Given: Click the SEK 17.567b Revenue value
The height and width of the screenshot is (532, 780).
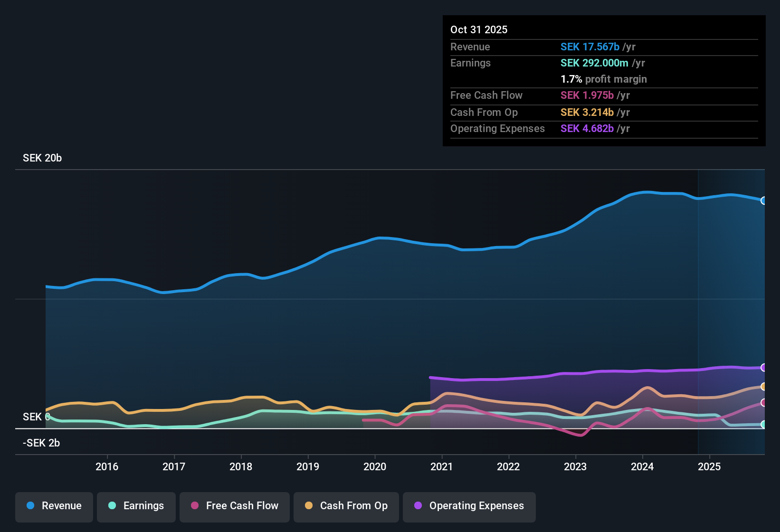Looking at the screenshot, I should (x=590, y=47).
